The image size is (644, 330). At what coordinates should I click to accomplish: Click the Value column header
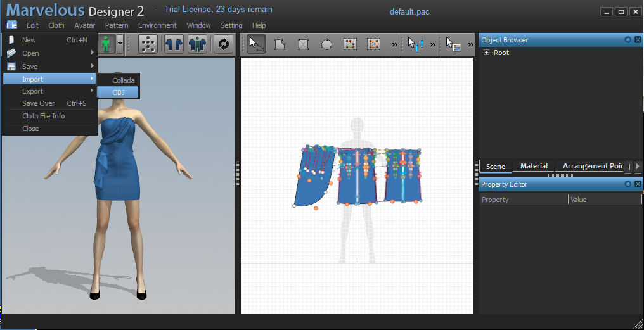605,200
